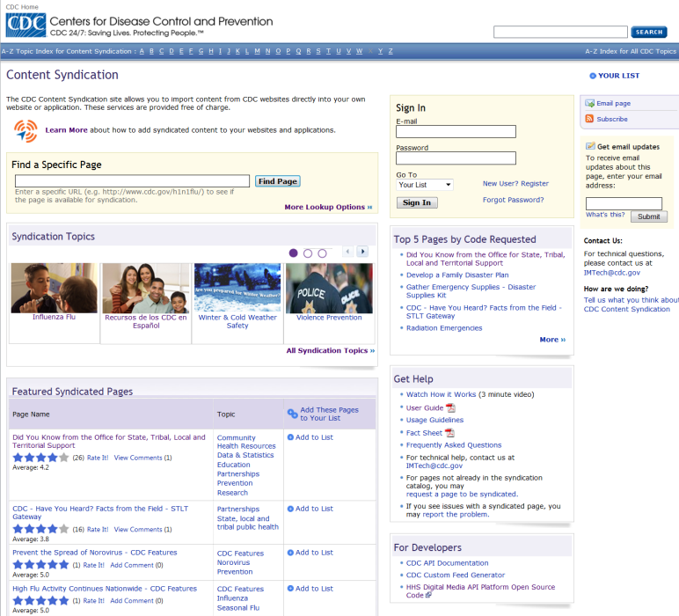Click What's this? link
The width and height of the screenshot is (679, 616).
pyautogui.click(x=605, y=215)
